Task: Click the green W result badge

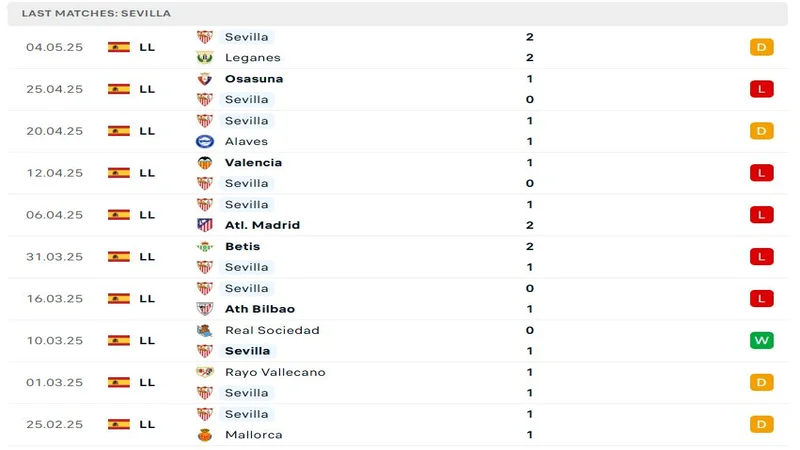Action: click(x=762, y=341)
